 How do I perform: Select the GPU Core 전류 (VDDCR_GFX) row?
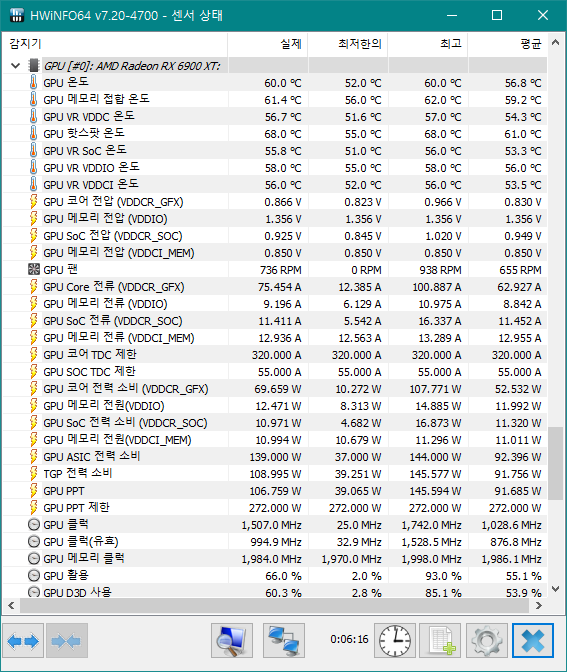[x=275, y=286]
